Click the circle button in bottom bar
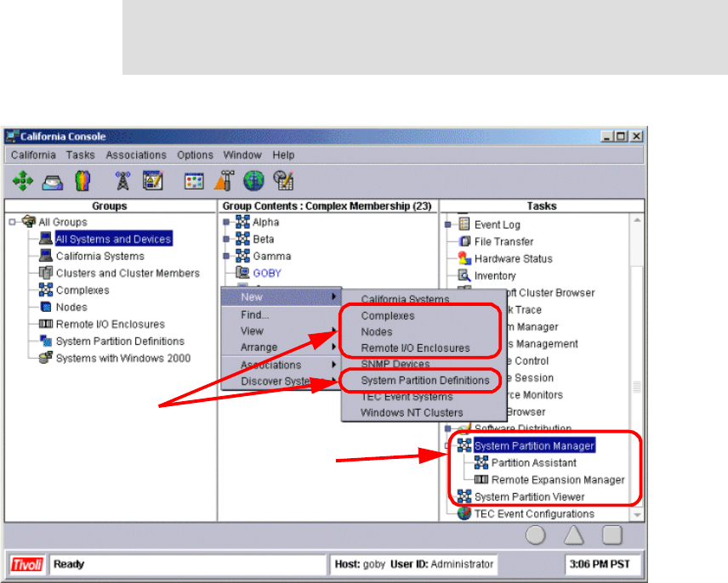Image resolution: width=728 pixels, height=583 pixels. [x=535, y=535]
